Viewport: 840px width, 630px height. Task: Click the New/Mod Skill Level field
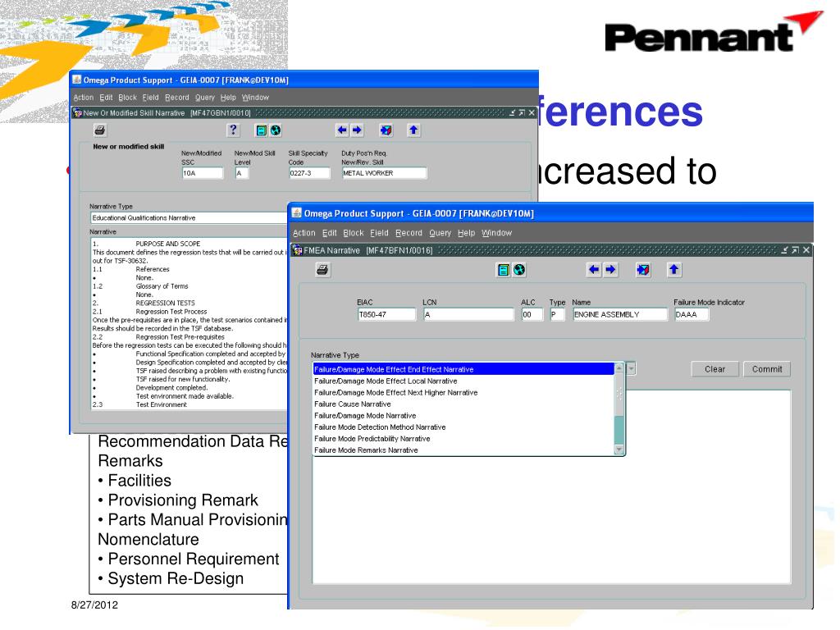tap(242, 173)
